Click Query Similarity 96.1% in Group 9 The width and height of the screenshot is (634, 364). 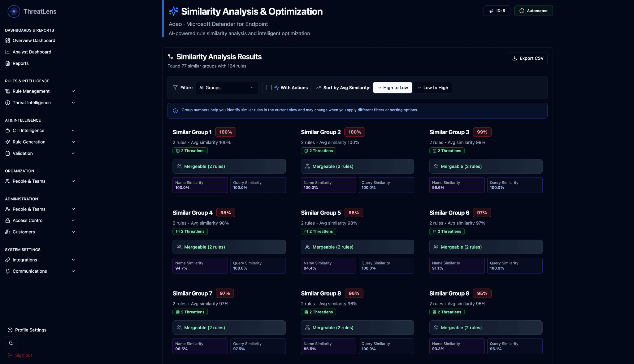[x=515, y=346]
